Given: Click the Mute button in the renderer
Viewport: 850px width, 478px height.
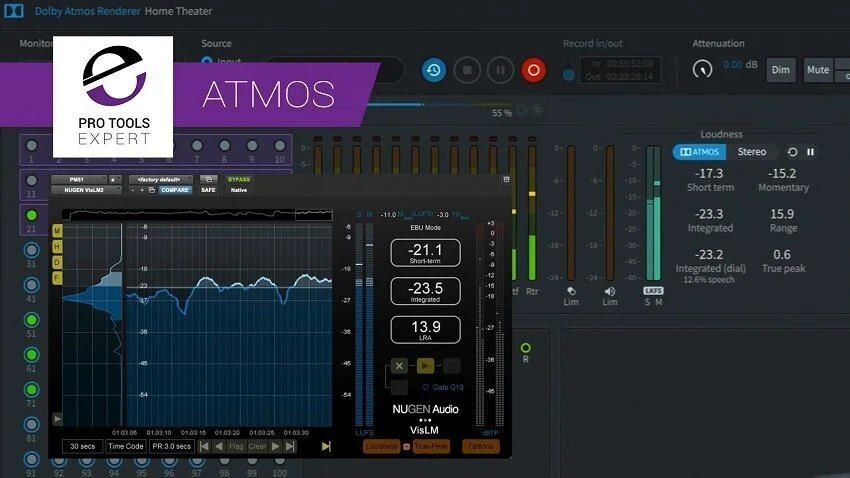Looking at the screenshot, I should click(817, 70).
